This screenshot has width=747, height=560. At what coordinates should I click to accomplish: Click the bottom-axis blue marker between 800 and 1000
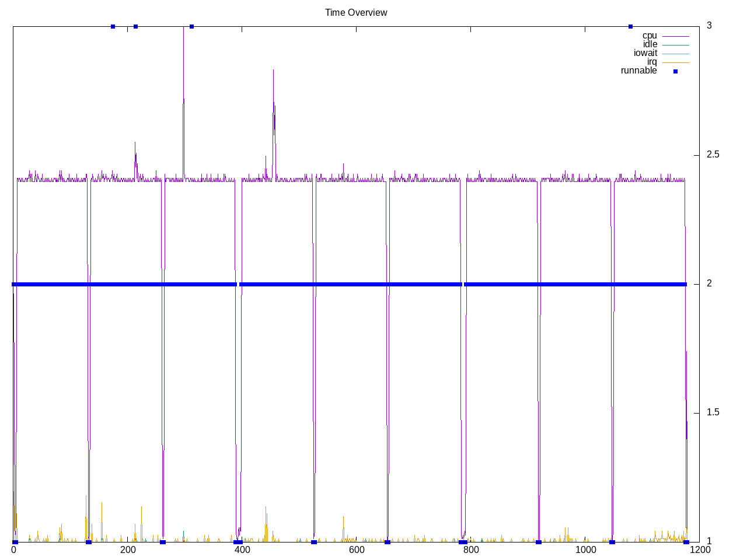tap(538, 542)
